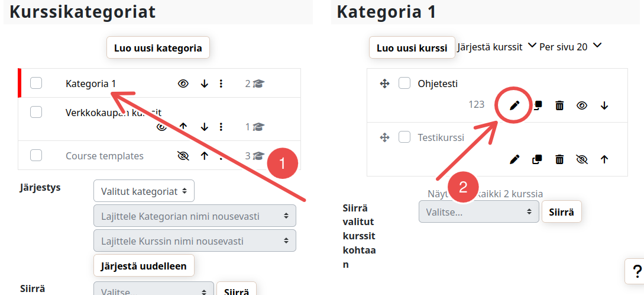Viewport: 644px width, 295px height.
Task: Move Testikurssi course up with arrow
Action: point(604,159)
